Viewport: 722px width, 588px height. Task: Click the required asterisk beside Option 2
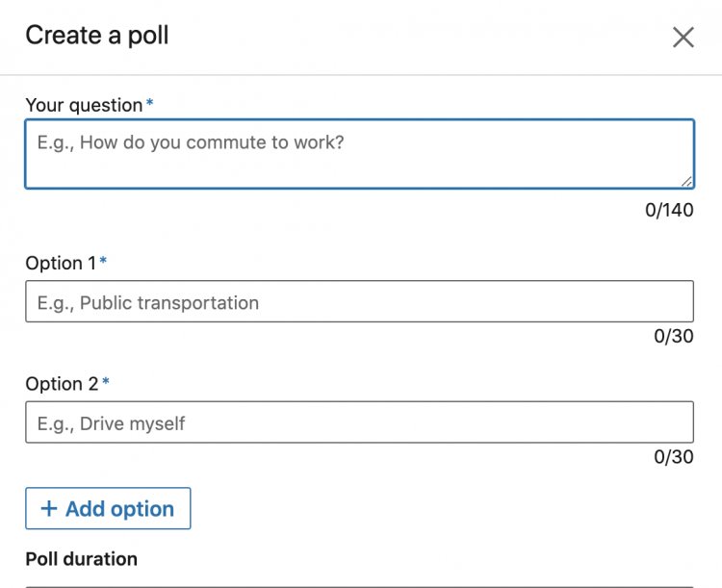click(x=106, y=381)
